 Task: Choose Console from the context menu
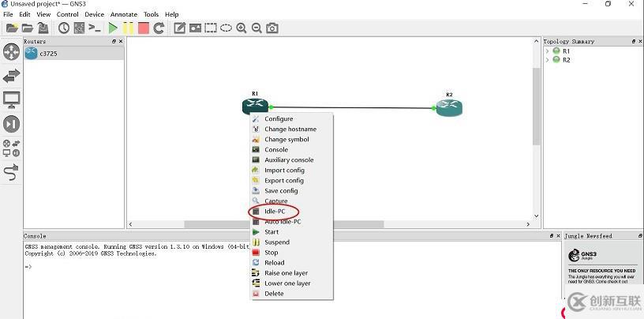(x=291, y=150)
